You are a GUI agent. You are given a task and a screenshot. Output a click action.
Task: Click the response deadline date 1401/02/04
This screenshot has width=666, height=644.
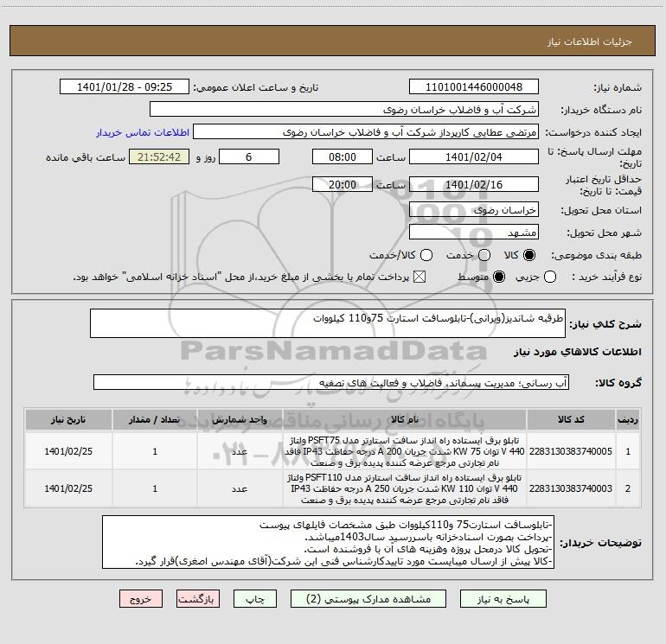[x=474, y=156]
